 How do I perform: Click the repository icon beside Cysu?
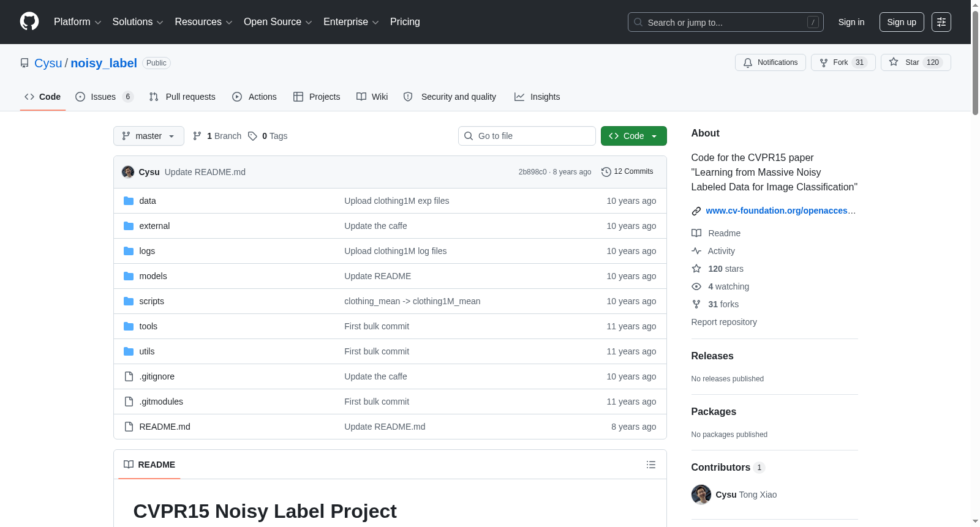[x=24, y=63]
